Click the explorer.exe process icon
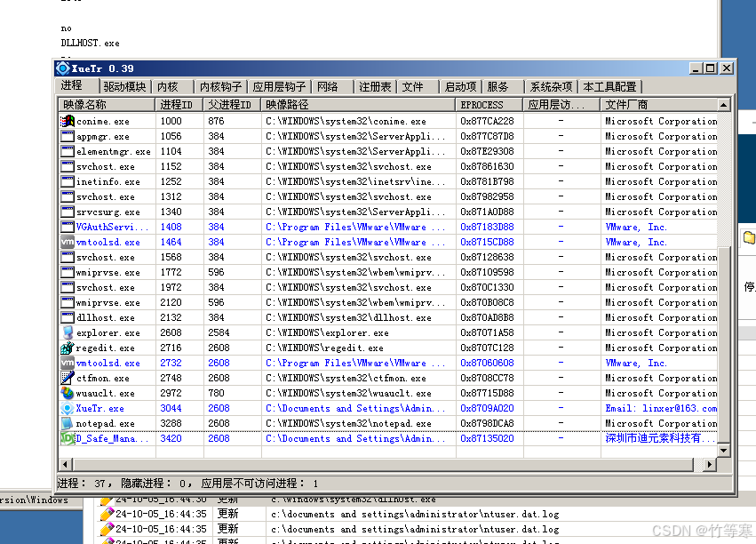 coord(67,332)
